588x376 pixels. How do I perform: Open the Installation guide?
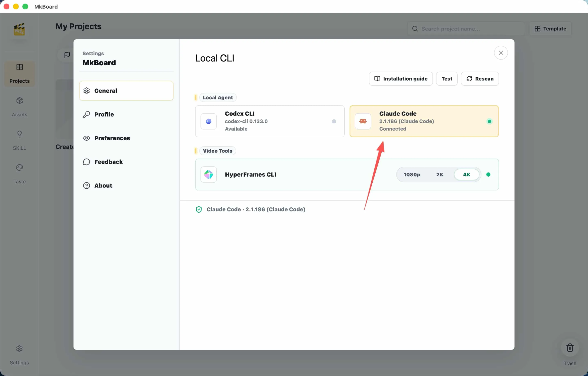click(401, 79)
